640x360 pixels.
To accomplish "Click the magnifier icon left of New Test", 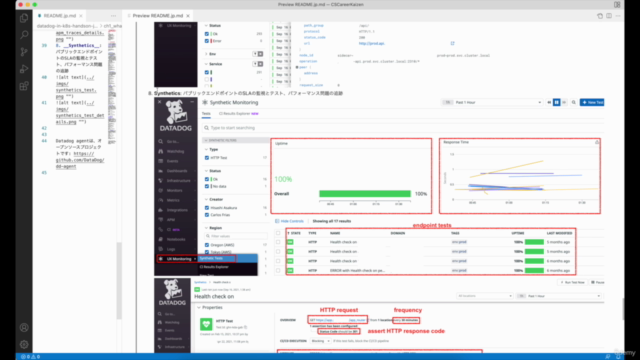I will click(x=573, y=102).
